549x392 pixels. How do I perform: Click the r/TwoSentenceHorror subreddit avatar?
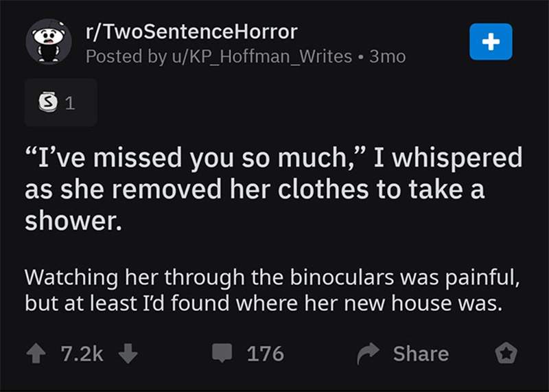coord(49,42)
